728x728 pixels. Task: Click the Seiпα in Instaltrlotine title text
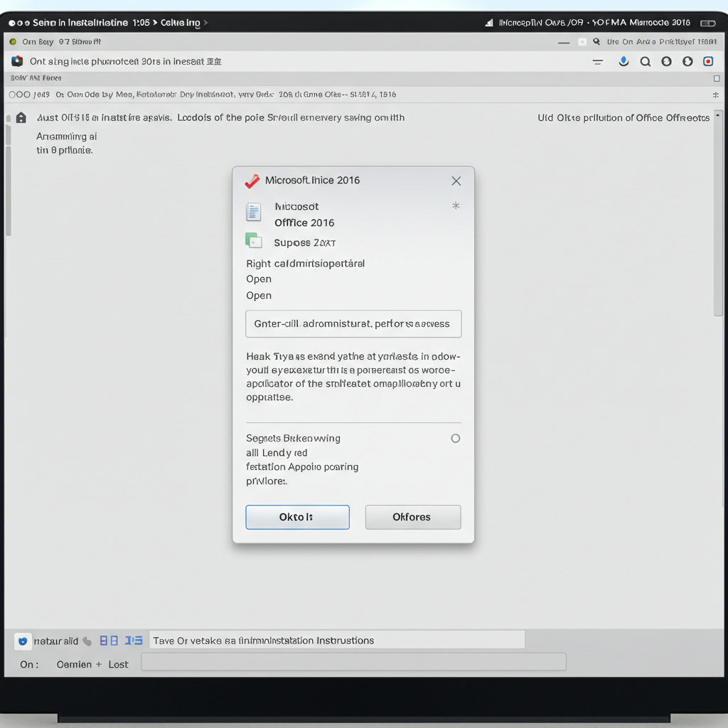pos(80,23)
